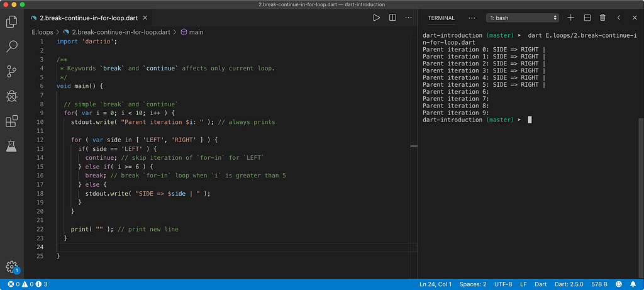Click the 'Dart: 2.5.0' SDK version
The height and width of the screenshot is (290, 644).
point(570,284)
